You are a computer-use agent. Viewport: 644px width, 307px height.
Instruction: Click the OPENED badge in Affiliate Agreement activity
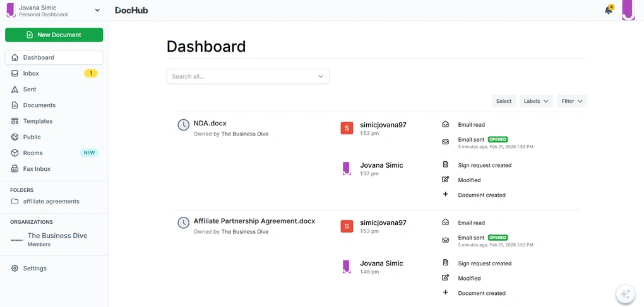[498, 237]
